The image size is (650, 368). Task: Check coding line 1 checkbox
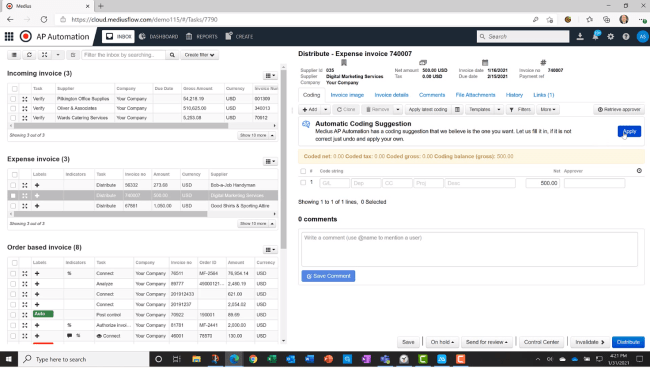303,182
